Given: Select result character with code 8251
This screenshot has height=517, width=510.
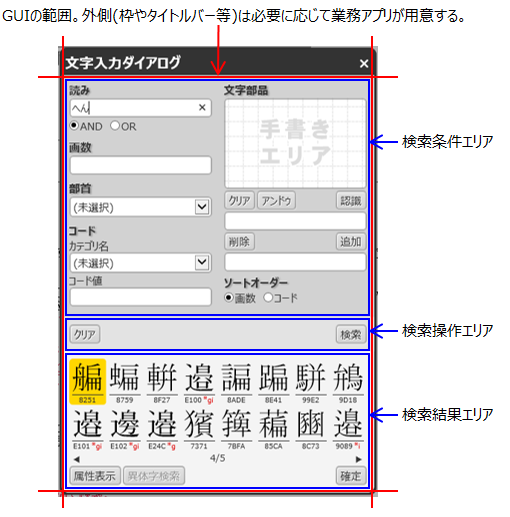Looking at the screenshot, I should click(88, 382).
